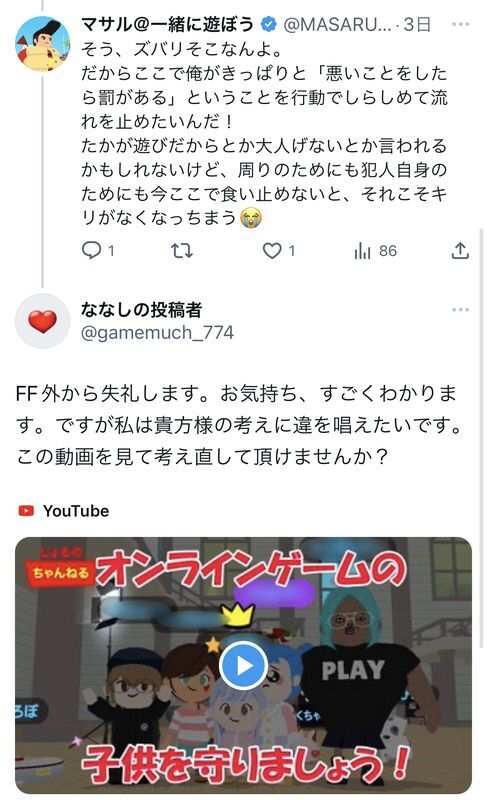The height and width of the screenshot is (800, 487).
Task: Open the three-dot menu on Masaru's tweet
Action: (460, 24)
